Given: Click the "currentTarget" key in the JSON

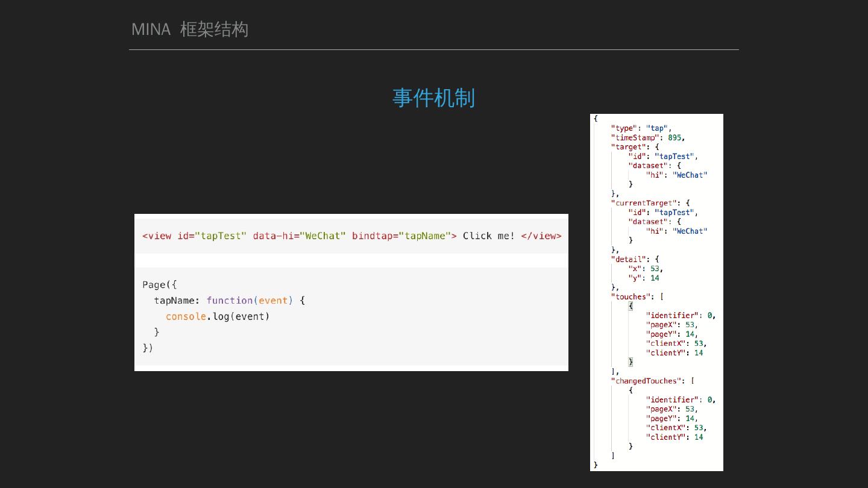Looking at the screenshot, I should coord(646,203).
